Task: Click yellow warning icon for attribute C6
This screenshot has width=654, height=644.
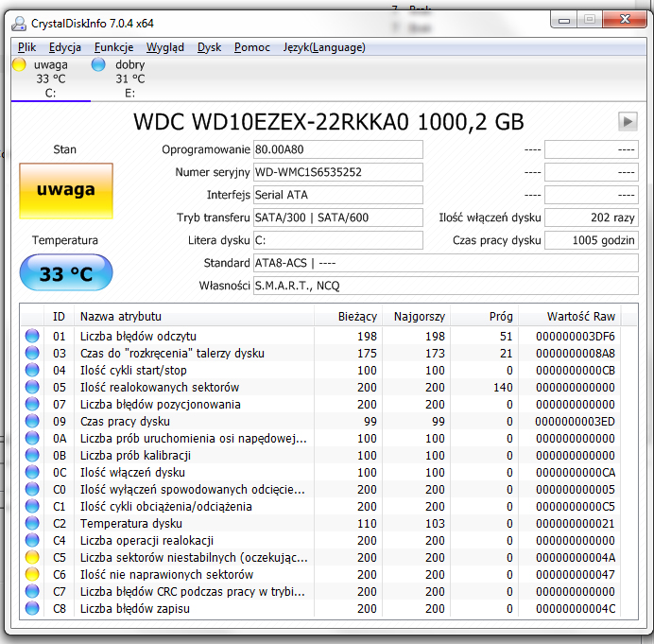Action: (32, 575)
